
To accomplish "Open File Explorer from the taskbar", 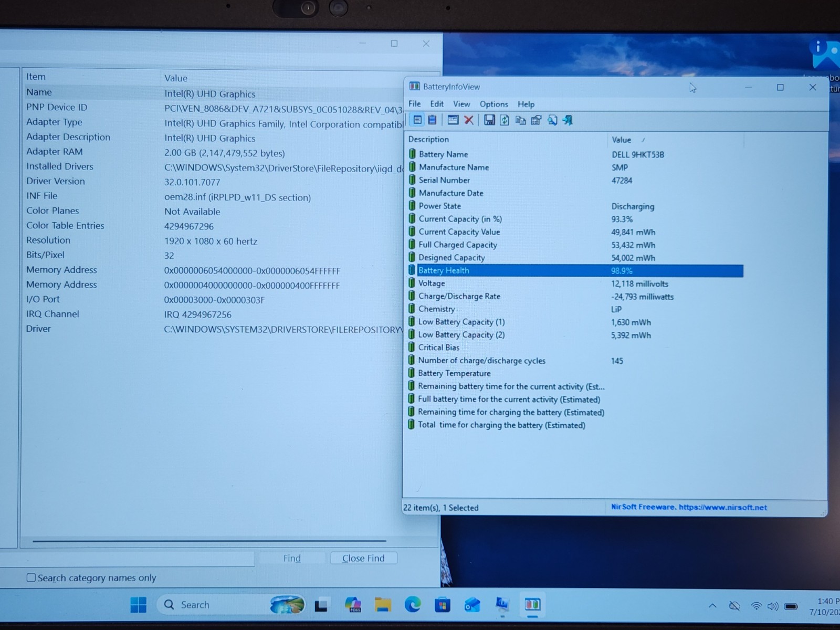I will click(383, 605).
